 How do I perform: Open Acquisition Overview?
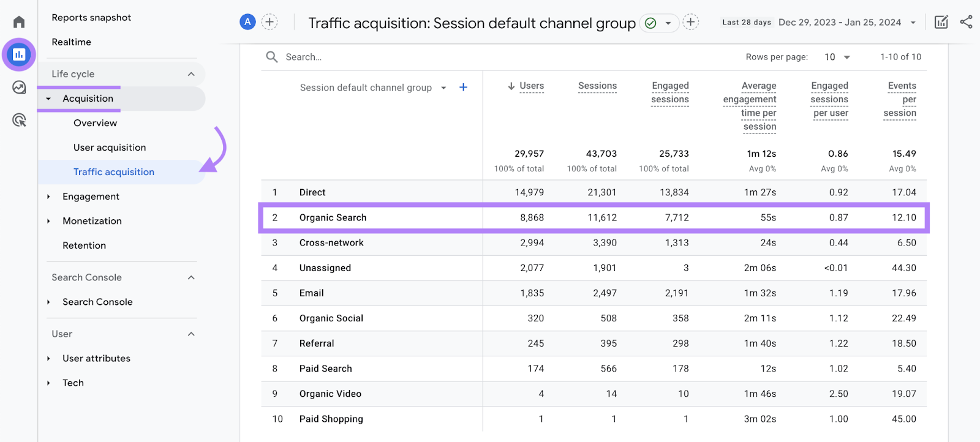pos(95,123)
